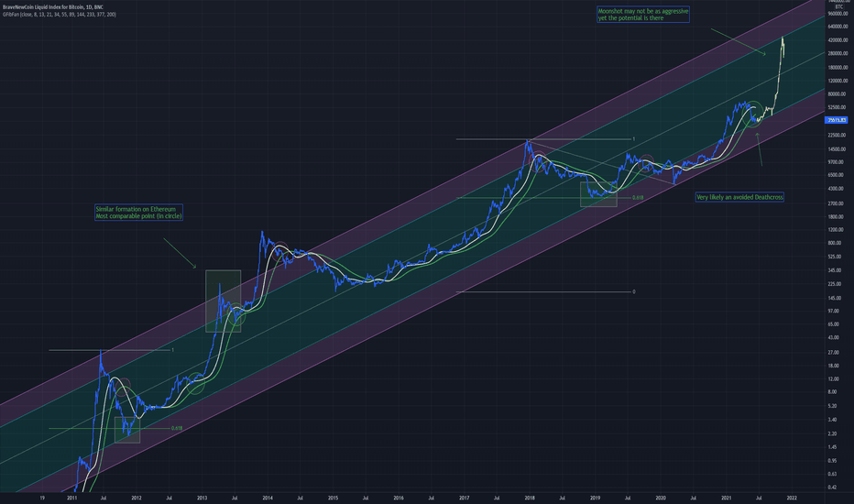Click the 2016 label on the time axis
This screenshot has height=504, width=854.
(398, 498)
